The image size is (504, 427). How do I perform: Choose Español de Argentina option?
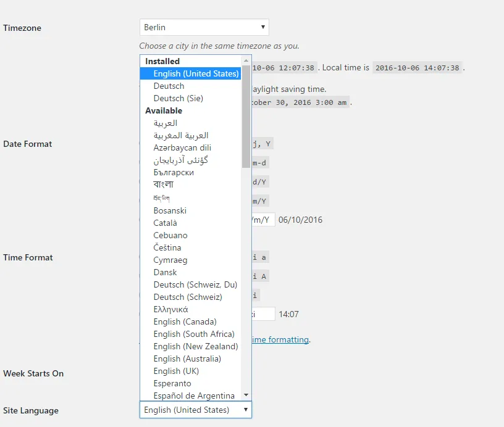click(x=190, y=396)
